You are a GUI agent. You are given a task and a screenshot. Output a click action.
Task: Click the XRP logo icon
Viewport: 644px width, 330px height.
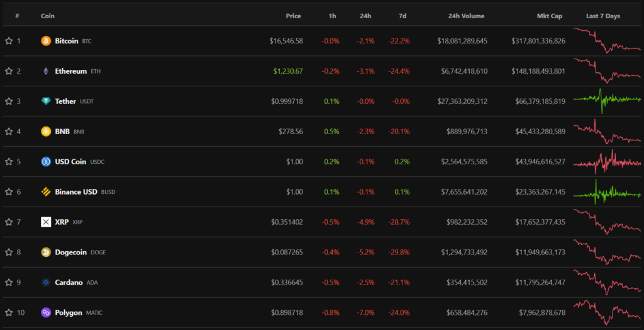tap(46, 222)
